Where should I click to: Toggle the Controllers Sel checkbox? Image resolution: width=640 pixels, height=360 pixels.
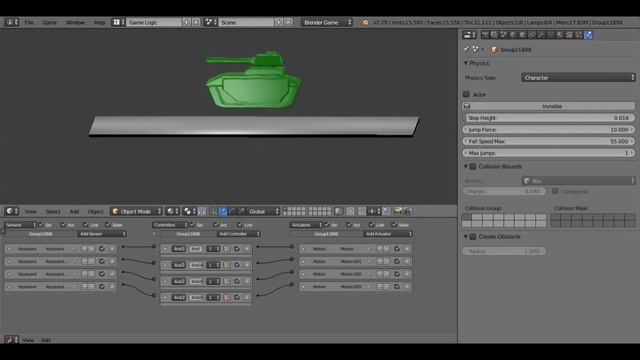click(192, 225)
